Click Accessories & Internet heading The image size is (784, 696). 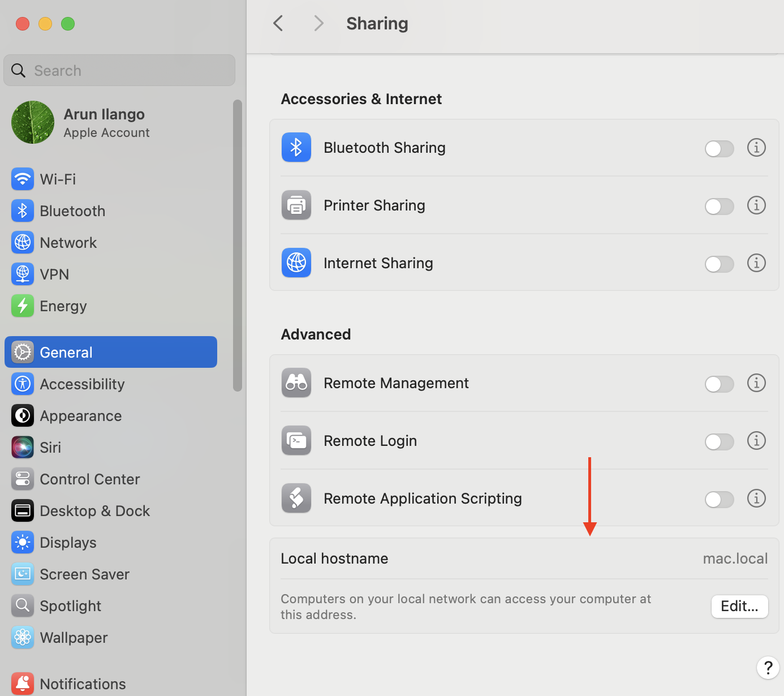361,99
